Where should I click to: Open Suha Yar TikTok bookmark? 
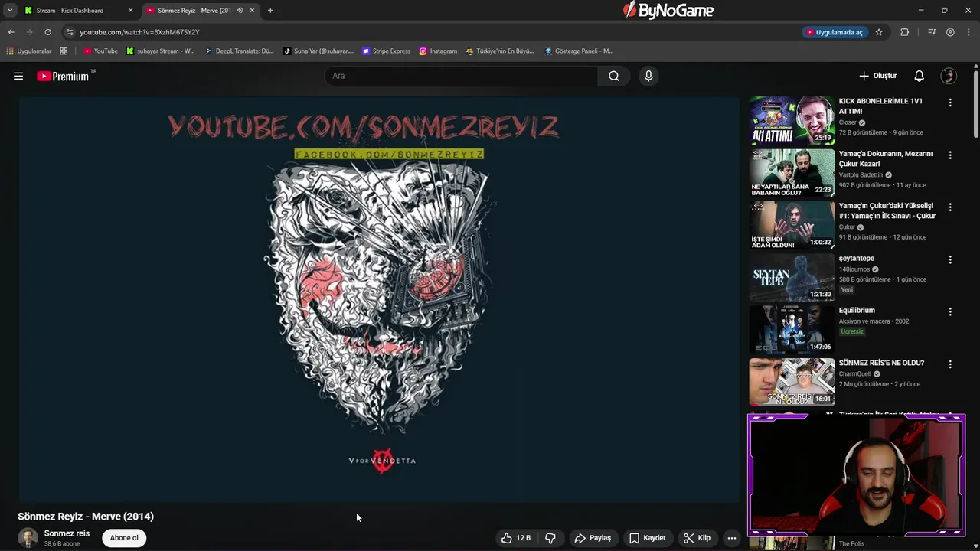click(x=318, y=51)
